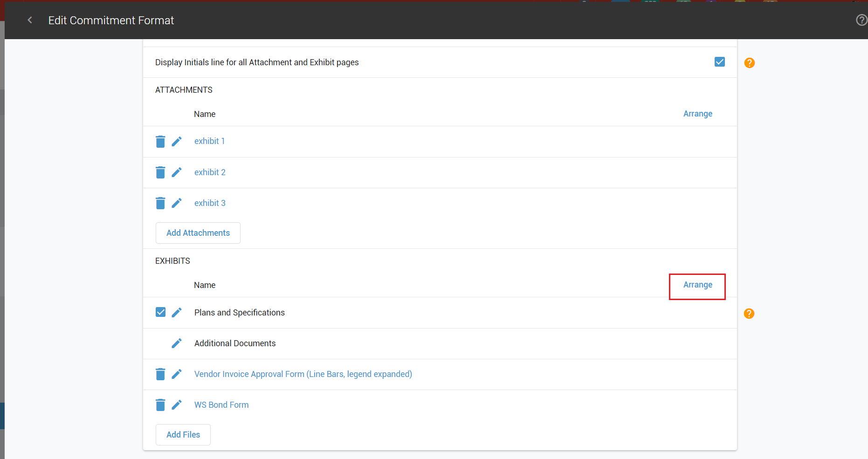The width and height of the screenshot is (868, 459).
Task: Edit the Additional Documents exhibit
Action: [x=177, y=343]
